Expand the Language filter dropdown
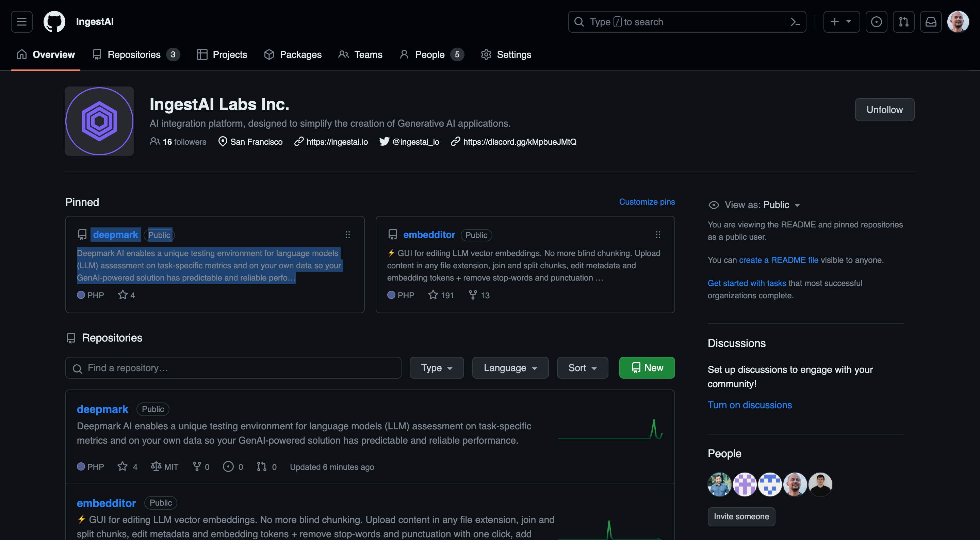The width and height of the screenshot is (980, 540). [x=510, y=368]
